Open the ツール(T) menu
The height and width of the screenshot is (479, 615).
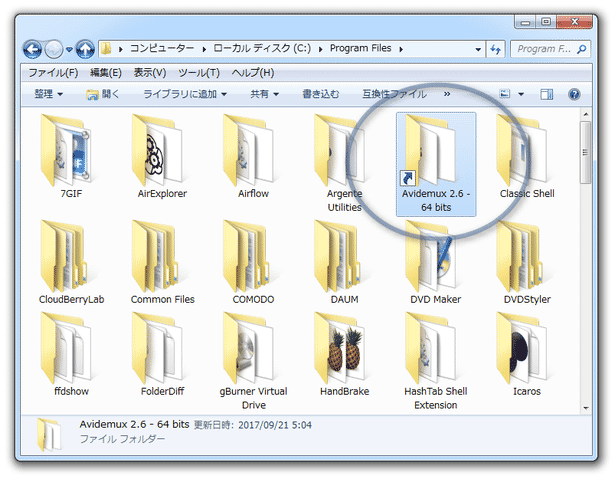point(199,73)
